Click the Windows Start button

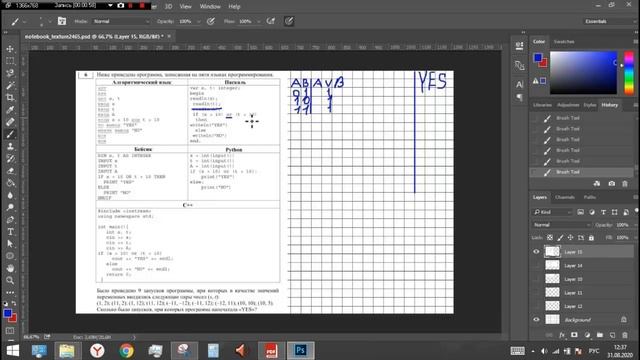[x=13, y=351]
